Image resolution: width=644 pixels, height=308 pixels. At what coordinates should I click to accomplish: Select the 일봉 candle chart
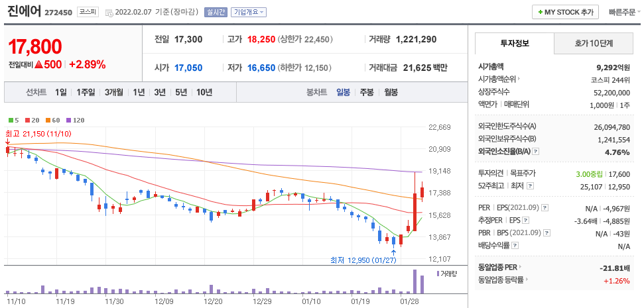coord(343,92)
